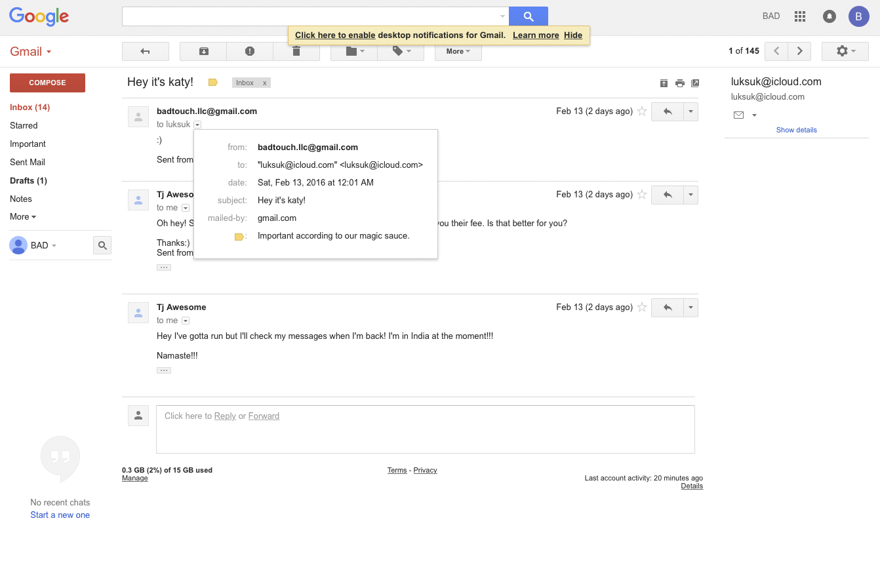Search chat contacts magnifier
This screenshot has height=588, width=880.
102,245
